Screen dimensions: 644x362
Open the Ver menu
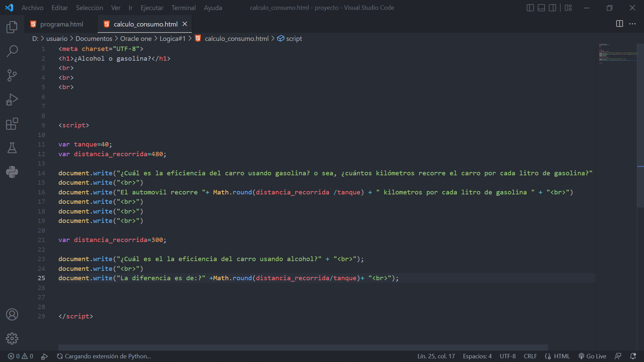coord(116,8)
